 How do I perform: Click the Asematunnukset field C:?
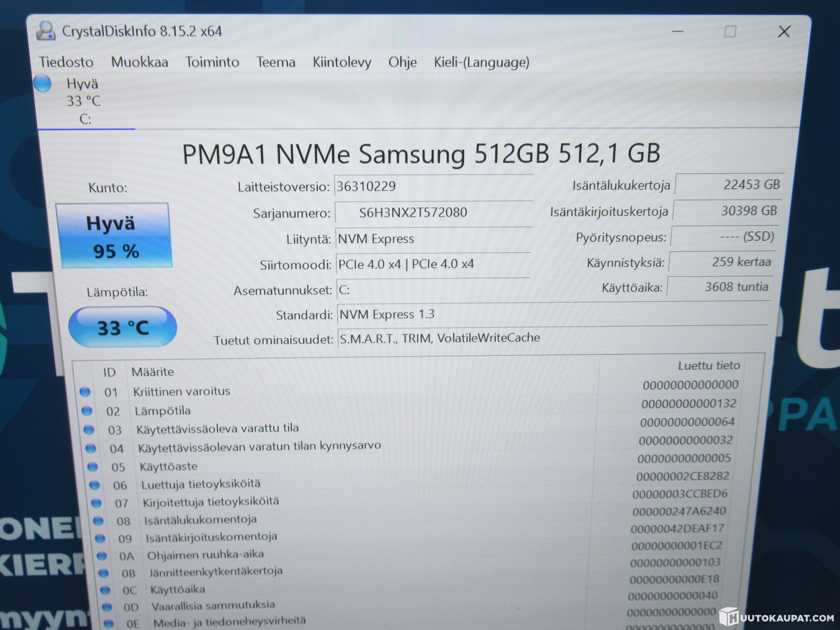[x=433, y=290]
